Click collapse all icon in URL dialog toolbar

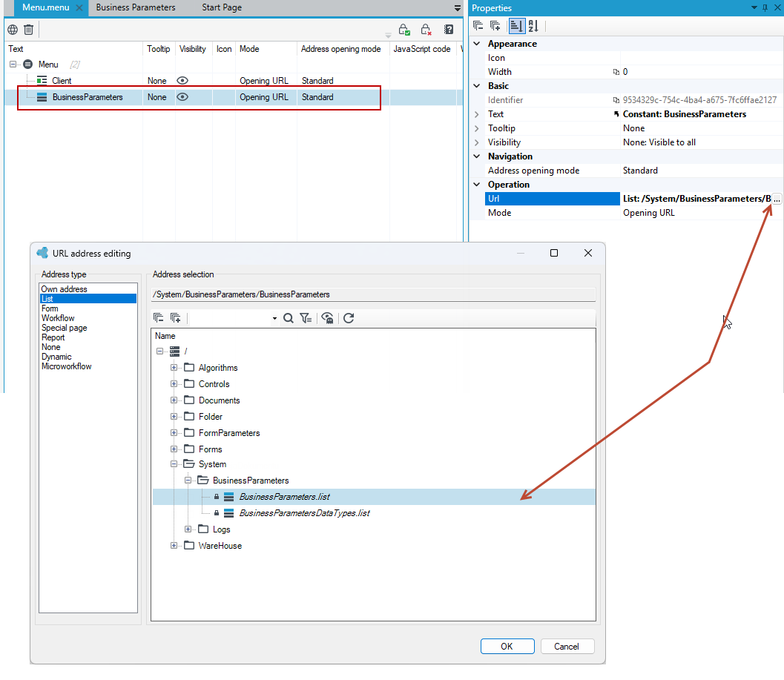(x=159, y=318)
